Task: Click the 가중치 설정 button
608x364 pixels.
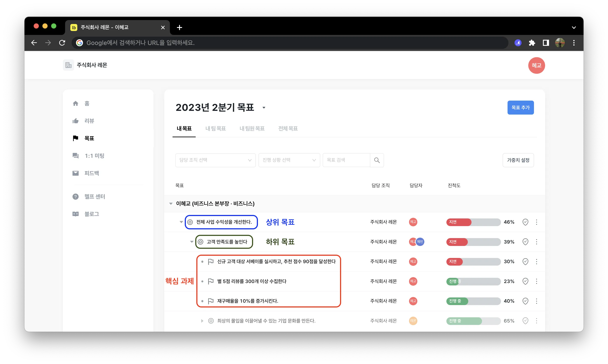Action: coord(518,160)
